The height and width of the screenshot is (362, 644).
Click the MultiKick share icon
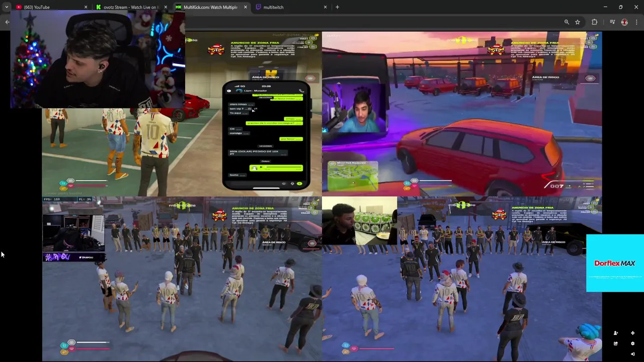pyautogui.click(x=615, y=343)
